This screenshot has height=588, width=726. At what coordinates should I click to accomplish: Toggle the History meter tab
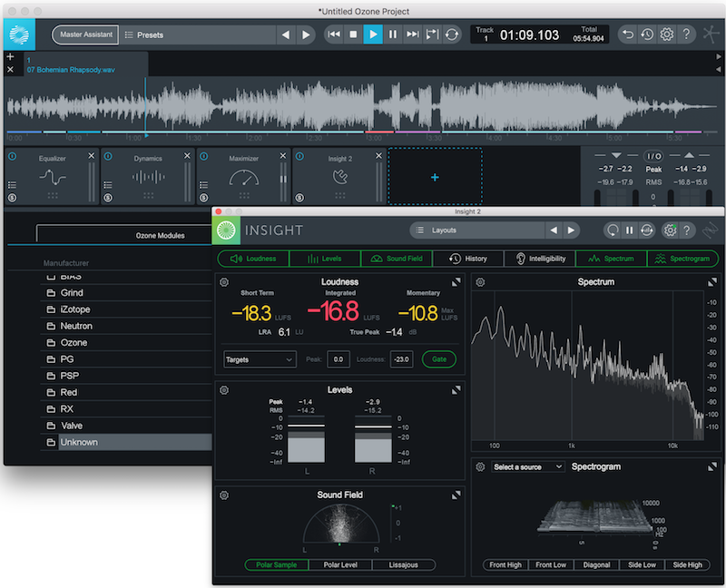(468, 259)
